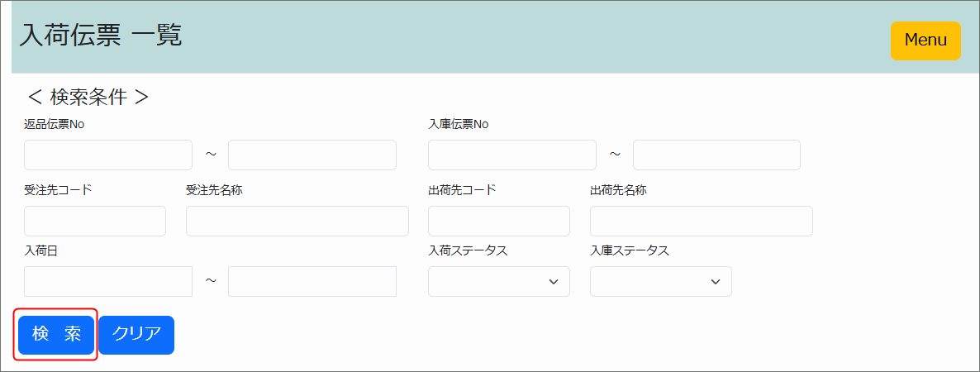Click the 受注先名称 text box

pyautogui.click(x=297, y=222)
